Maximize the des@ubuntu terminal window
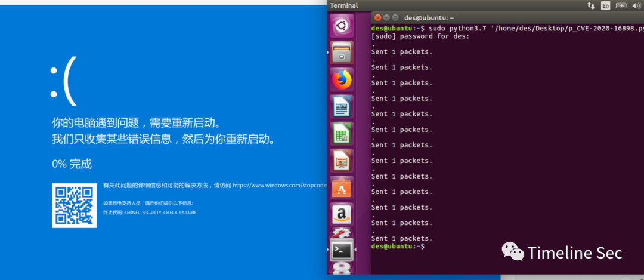This screenshot has height=280, width=644. point(395,17)
